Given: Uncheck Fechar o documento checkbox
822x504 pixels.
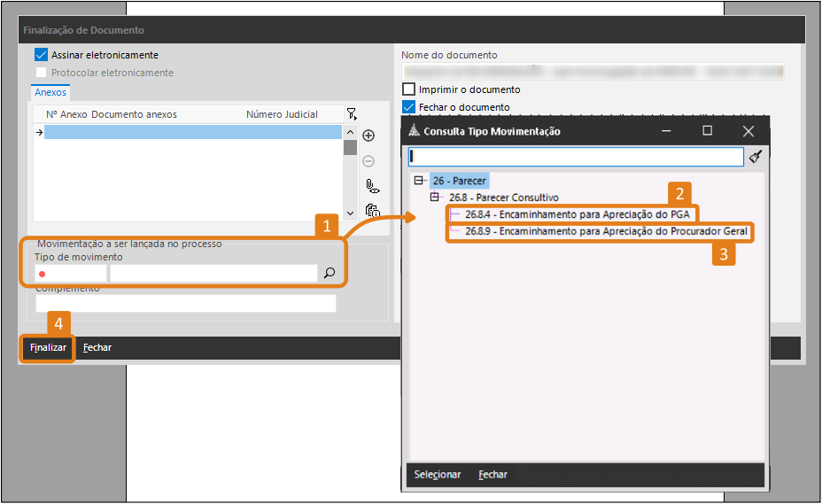Looking at the screenshot, I should 409,107.
